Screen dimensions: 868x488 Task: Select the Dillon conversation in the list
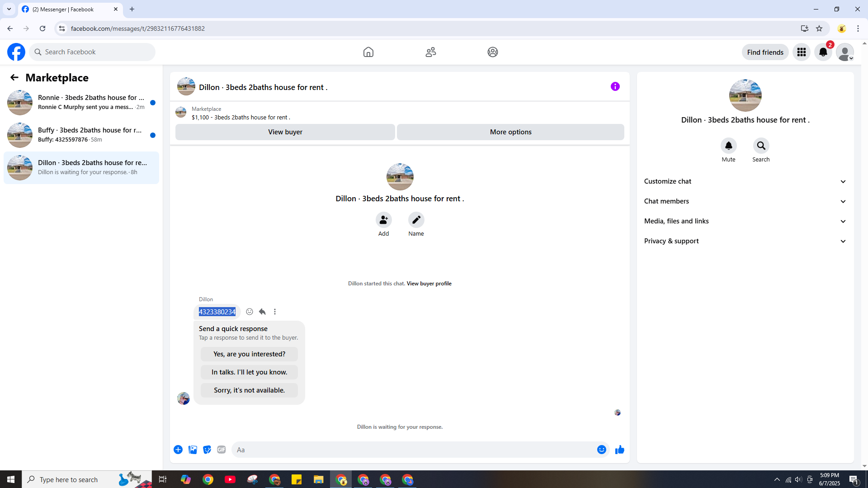81,167
